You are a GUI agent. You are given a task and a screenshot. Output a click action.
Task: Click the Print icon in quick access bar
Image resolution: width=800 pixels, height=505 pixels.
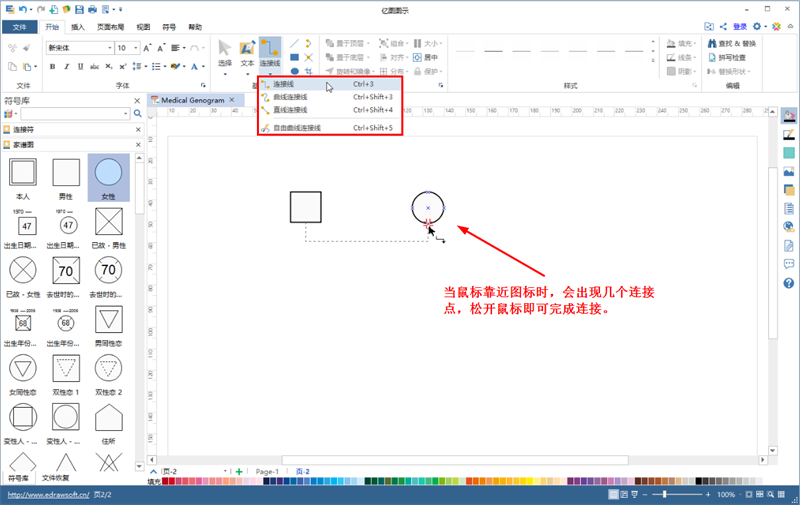(92, 9)
